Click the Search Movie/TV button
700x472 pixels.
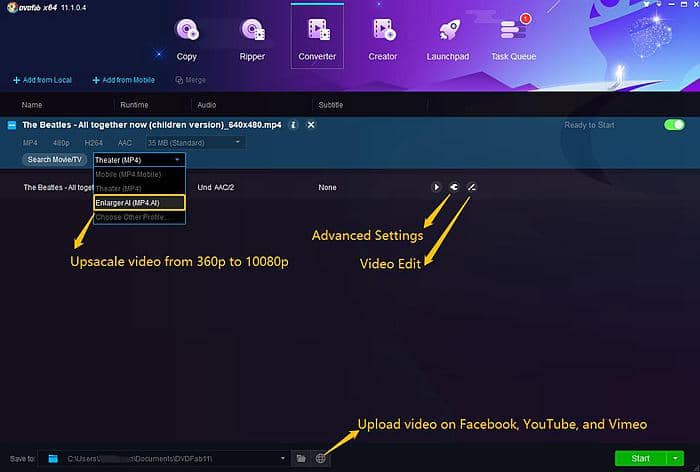(x=54, y=159)
